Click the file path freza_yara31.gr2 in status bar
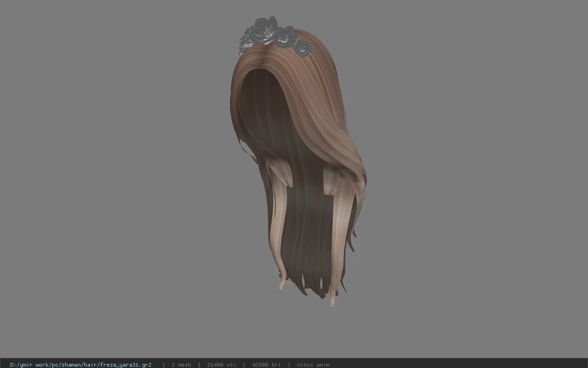Image resolution: width=588 pixels, height=368 pixels. [81, 365]
